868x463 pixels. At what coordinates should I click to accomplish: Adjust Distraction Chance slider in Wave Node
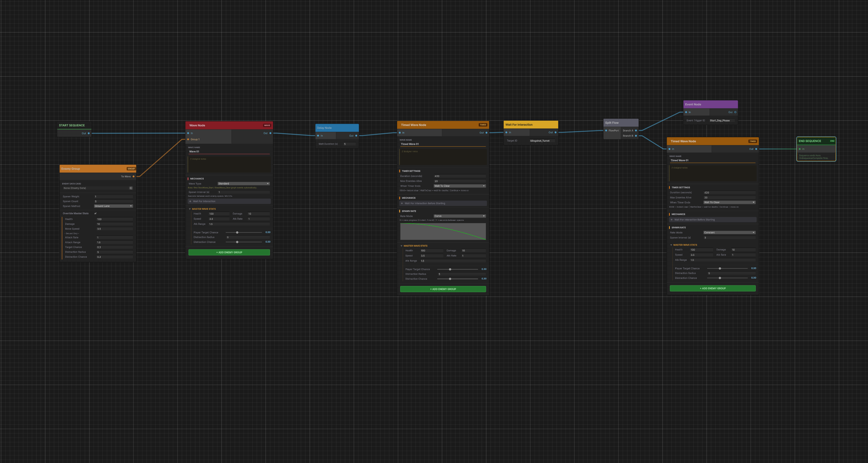click(244, 242)
